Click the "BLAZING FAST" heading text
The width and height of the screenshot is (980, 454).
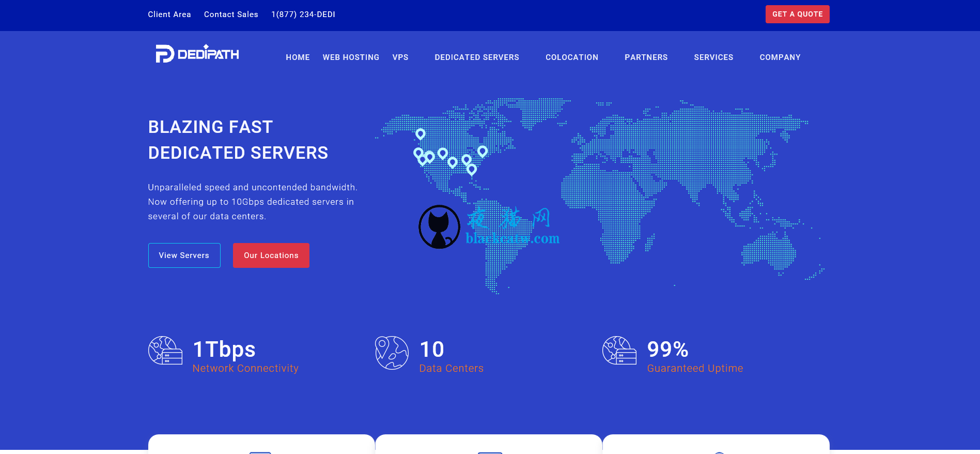(x=210, y=127)
